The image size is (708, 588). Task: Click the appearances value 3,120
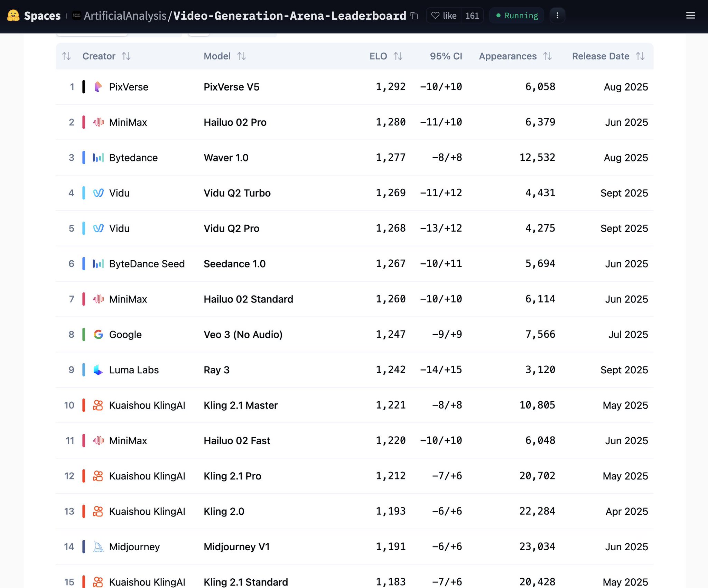(x=540, y=370)
